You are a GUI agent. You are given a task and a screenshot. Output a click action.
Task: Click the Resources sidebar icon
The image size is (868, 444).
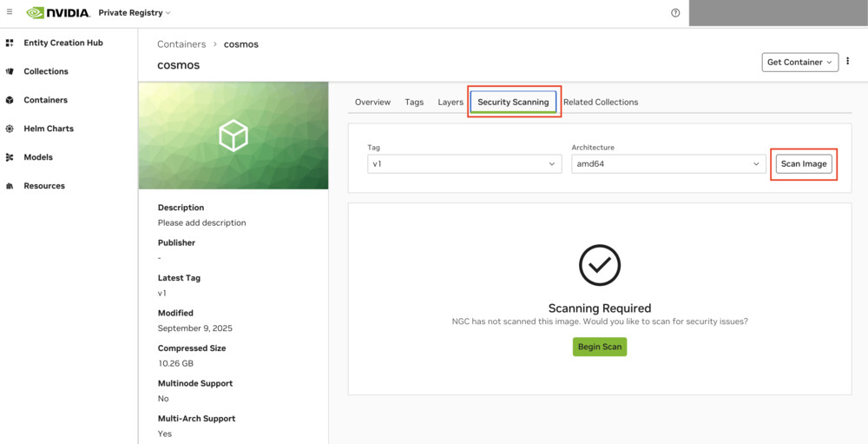10,186
